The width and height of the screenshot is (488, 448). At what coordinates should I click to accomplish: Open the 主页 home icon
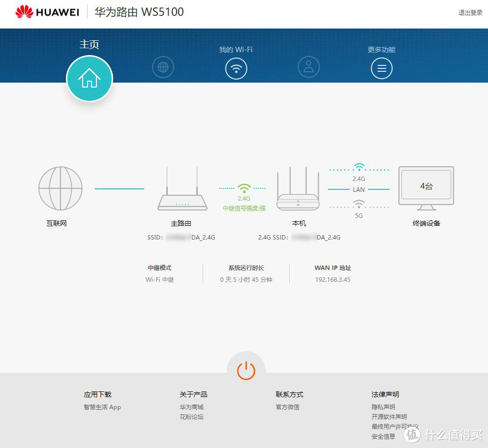point(90,78)
